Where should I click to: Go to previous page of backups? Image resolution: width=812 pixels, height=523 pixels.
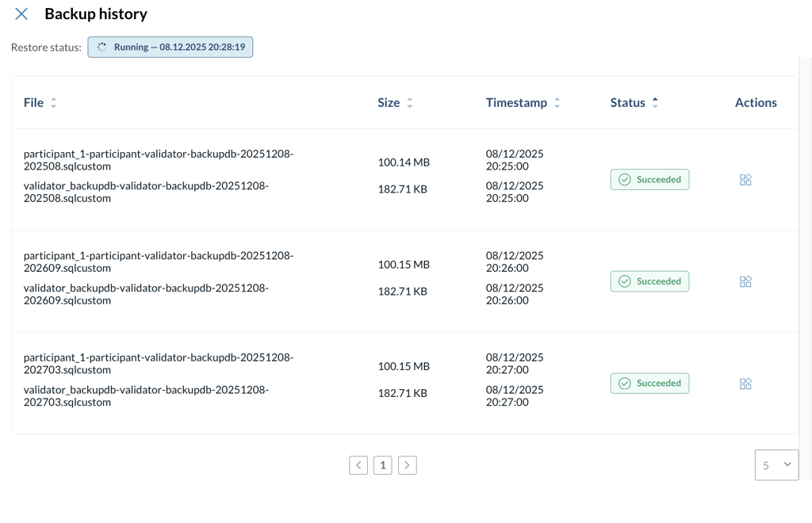click(x=358, y=465)
